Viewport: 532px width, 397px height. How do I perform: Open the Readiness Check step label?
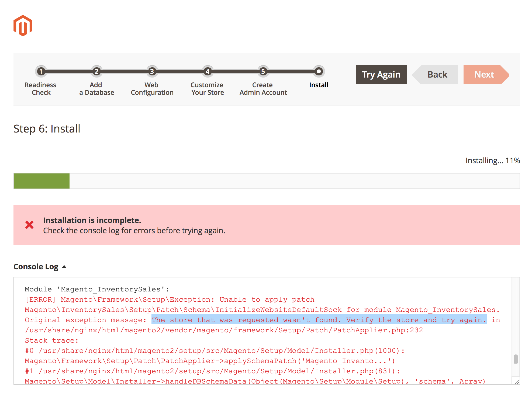point(40,89)
